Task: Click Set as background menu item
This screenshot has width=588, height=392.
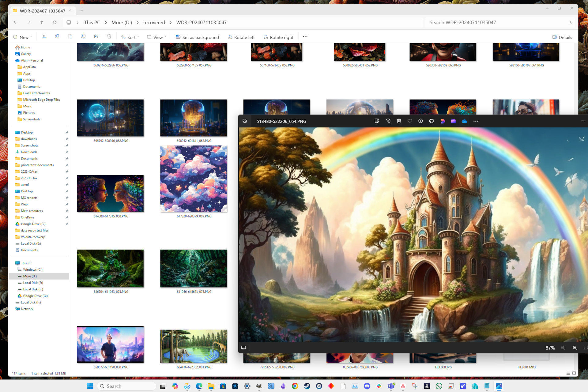Action: [x=198, y=37]
